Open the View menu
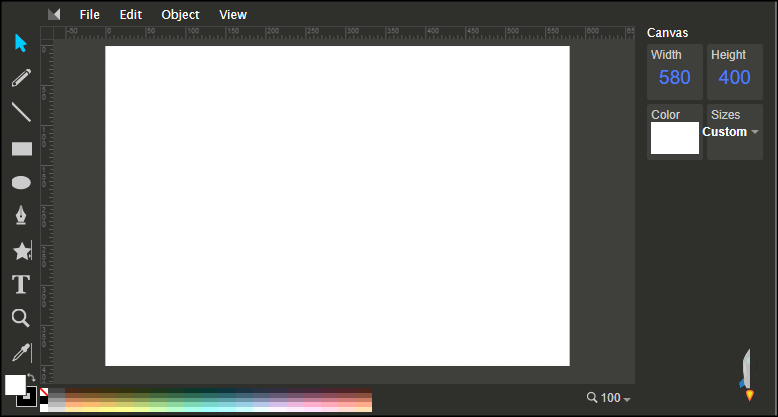The height and width of the screenshot is (417, 778). point(233,15)
